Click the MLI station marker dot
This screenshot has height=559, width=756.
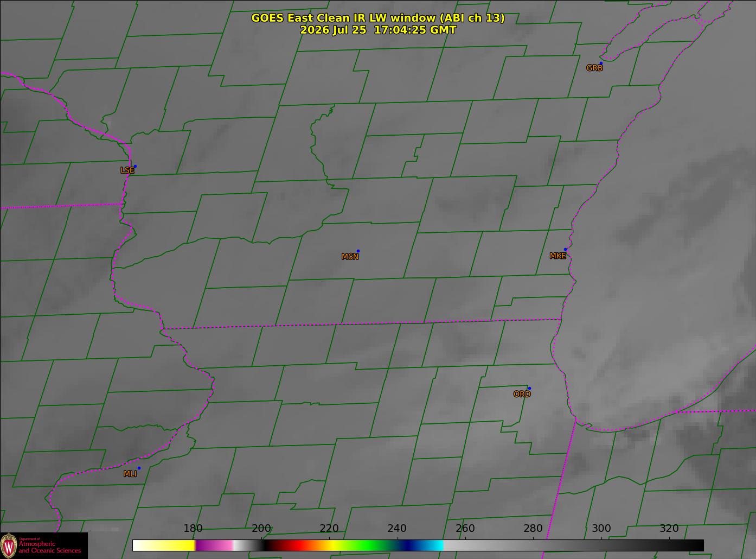pos(139,468)
